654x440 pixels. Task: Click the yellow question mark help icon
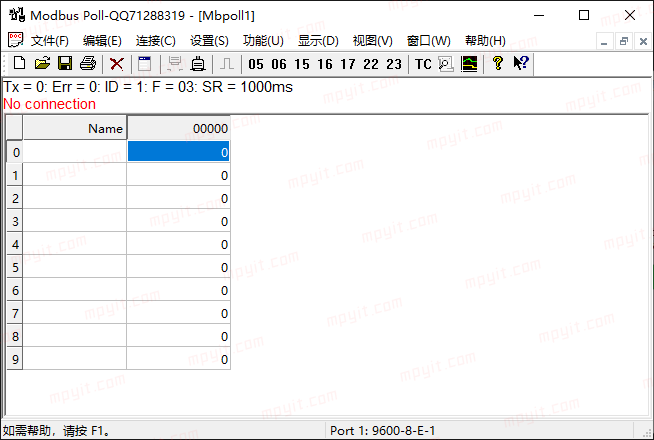click(497, 64)
